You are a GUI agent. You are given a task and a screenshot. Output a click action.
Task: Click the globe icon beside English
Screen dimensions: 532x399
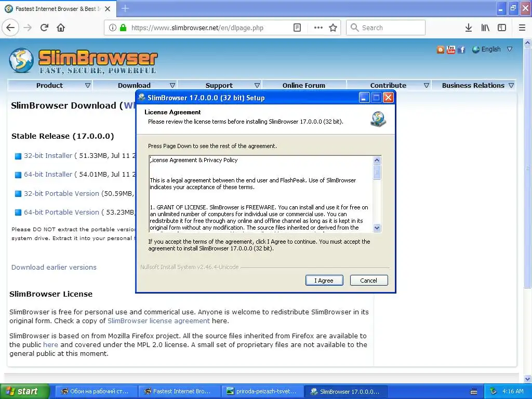coord(476,49)
